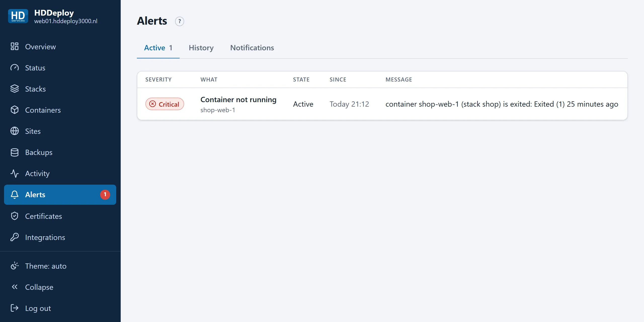Click the Status gauge icon
644x322 pixels.
point(15,68)
